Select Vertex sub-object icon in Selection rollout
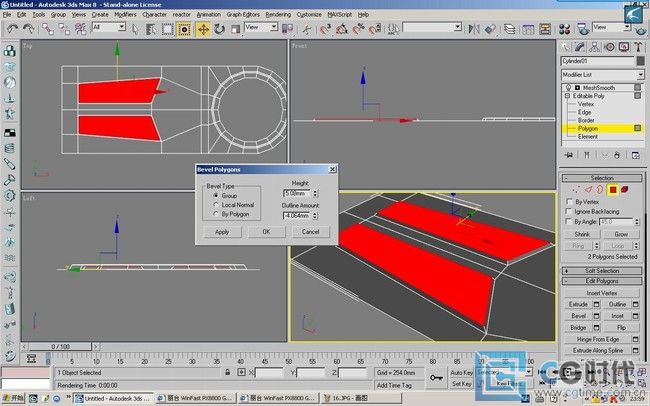 576,190
